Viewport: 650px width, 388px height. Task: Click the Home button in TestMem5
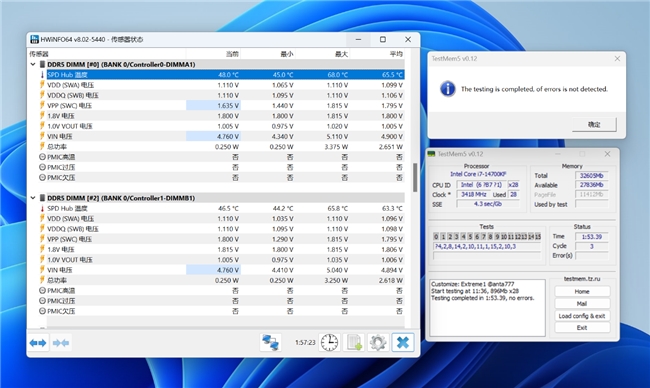click(582, 291)
